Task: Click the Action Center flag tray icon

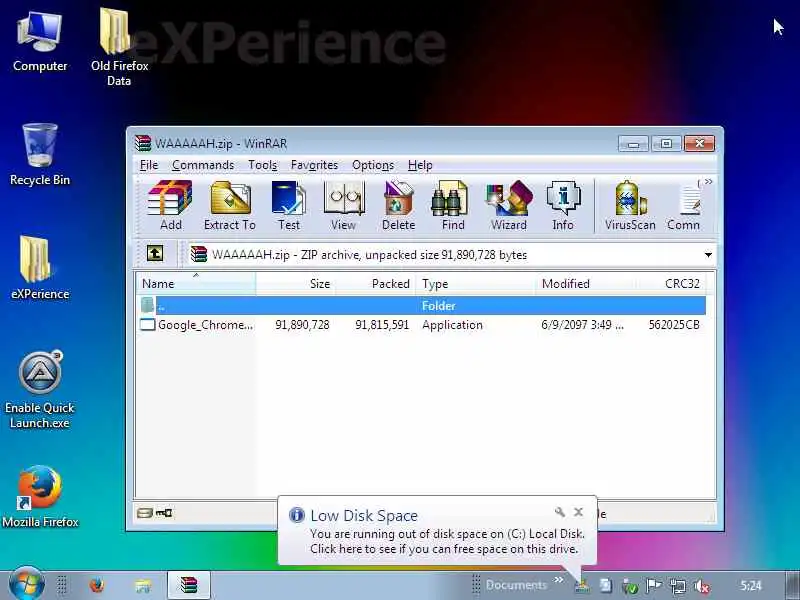Action: click(654, 586)
